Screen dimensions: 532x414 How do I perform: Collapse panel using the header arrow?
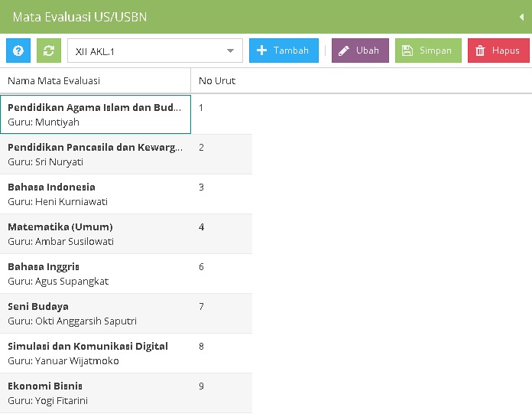coord(521,16)
